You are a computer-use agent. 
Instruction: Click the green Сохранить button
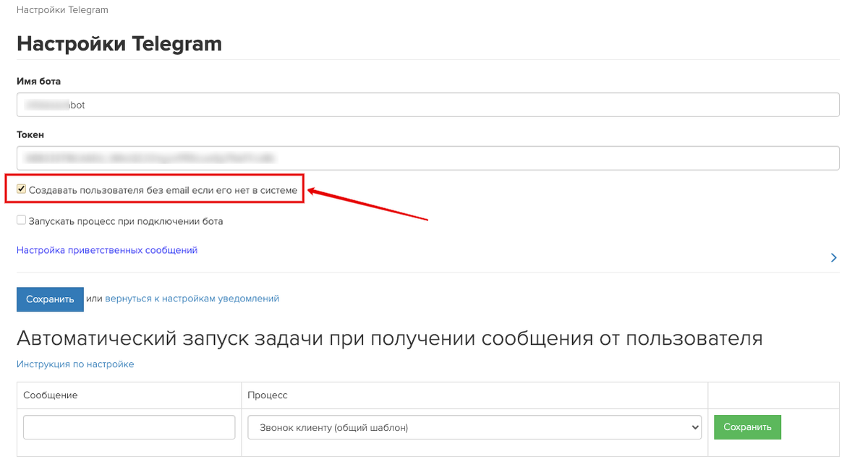click(747, 426)
